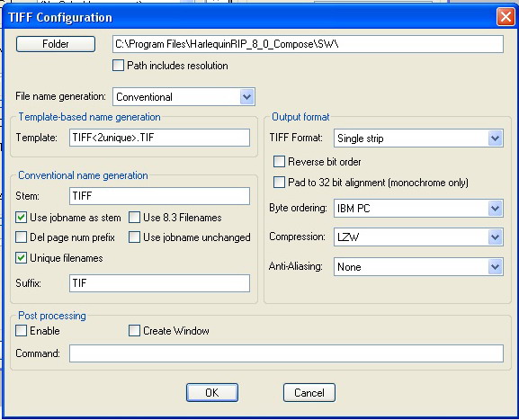Click the Stem input field
Viewport: 519px width, 420px height.
tap(159, 196)
